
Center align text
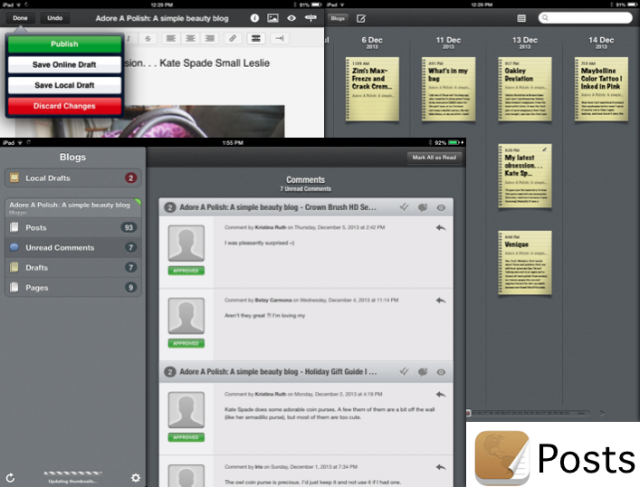[x=190, y=38]
